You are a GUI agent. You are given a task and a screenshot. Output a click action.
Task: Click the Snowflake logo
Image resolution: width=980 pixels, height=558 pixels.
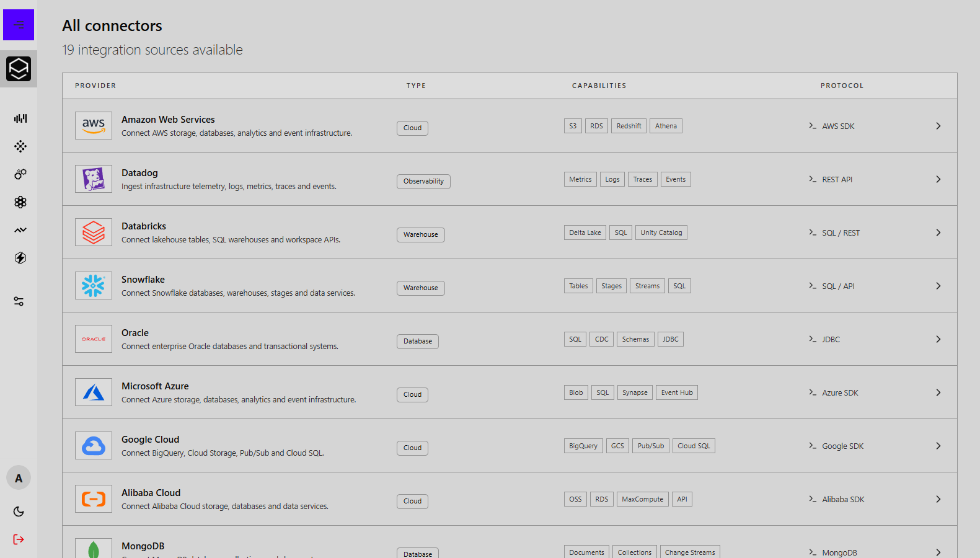(x=94, y=286)
